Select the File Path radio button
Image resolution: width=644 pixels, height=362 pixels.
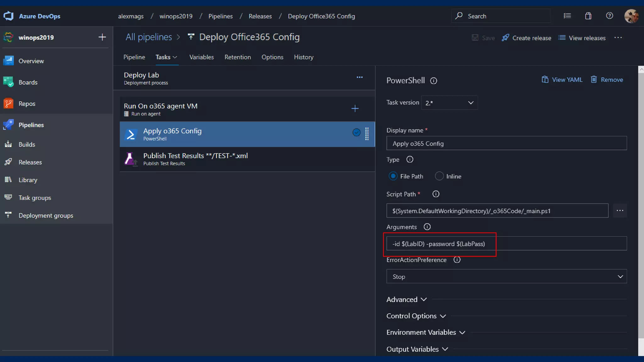(393, 176)
